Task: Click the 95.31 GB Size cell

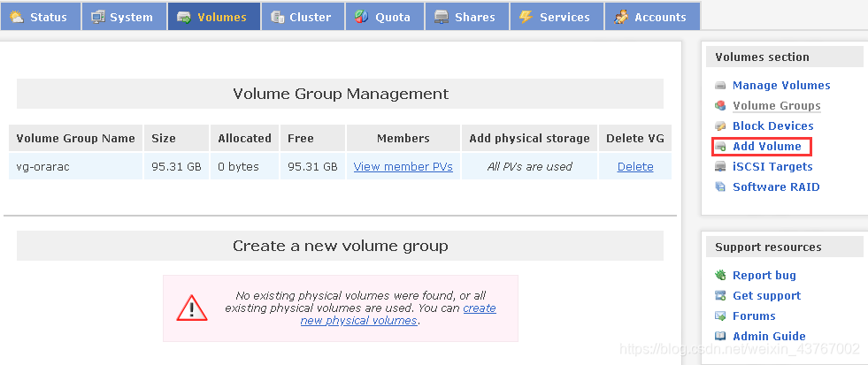Action: click(x=176, y=166)
